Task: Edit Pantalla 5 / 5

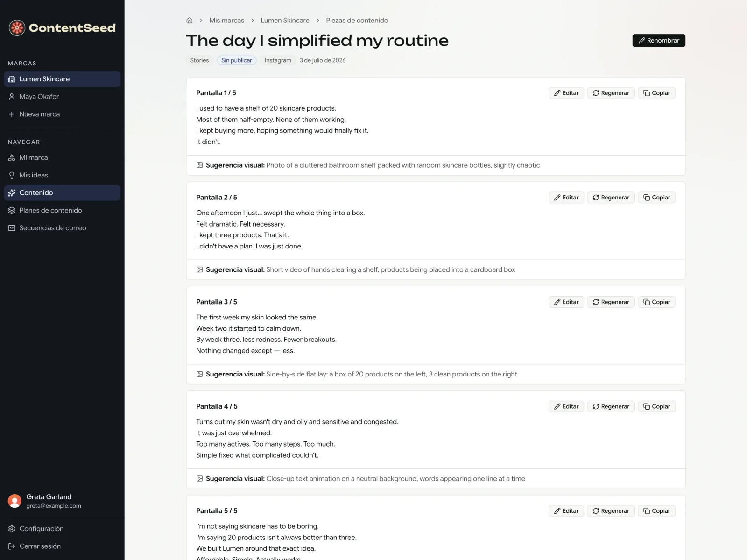Action: pyautogui.click(x=566, y=511)
